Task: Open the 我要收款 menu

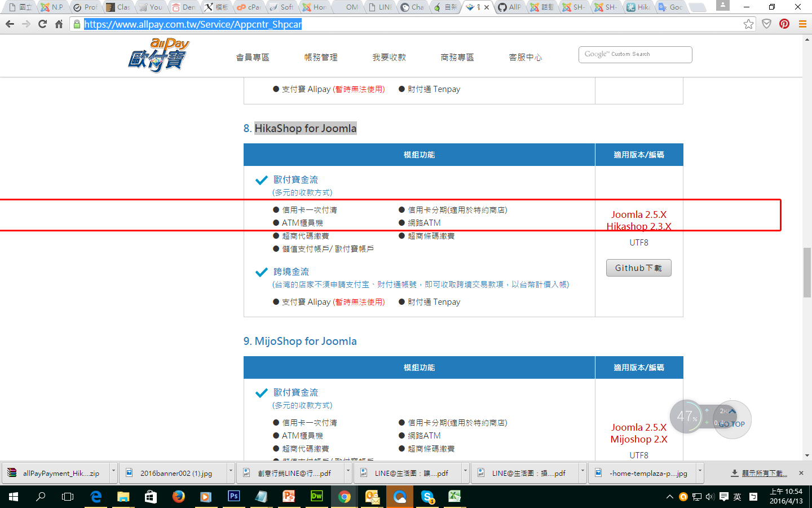Action: pyautogui.click(x=389, y=58)
